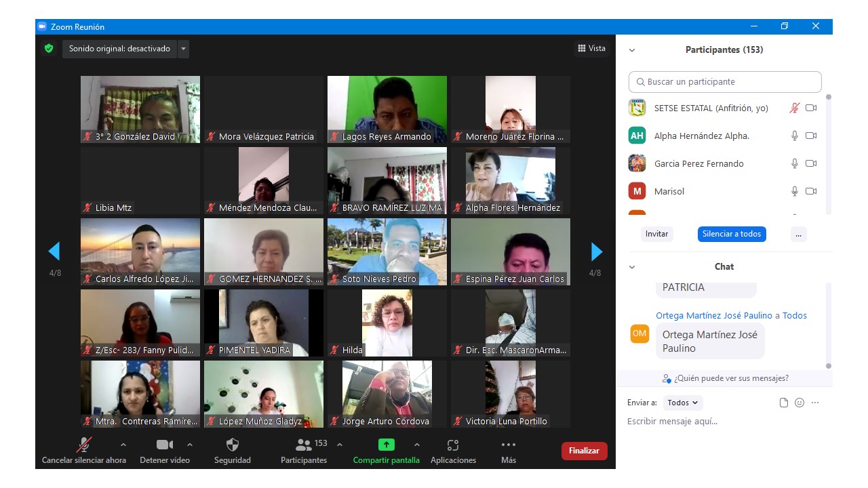Toggle Sonido original desactivado button

pos(119,49)
